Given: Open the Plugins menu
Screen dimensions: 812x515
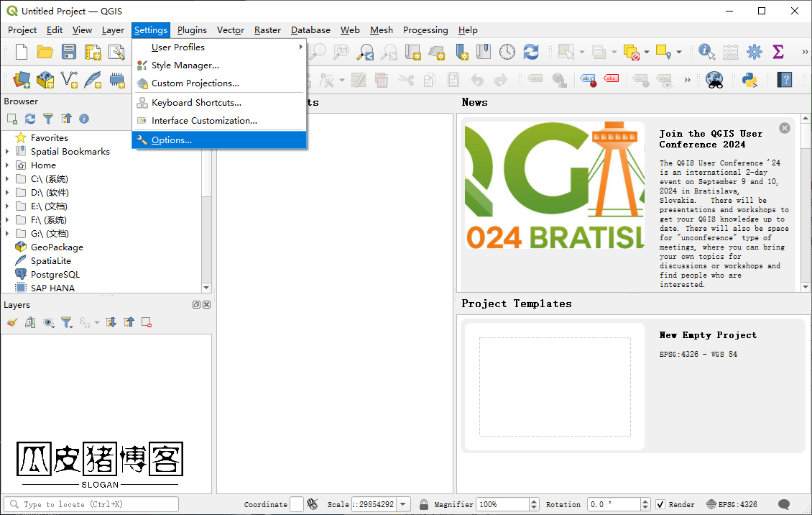Looking at the screenshot, I should click(x=192, y=30).
